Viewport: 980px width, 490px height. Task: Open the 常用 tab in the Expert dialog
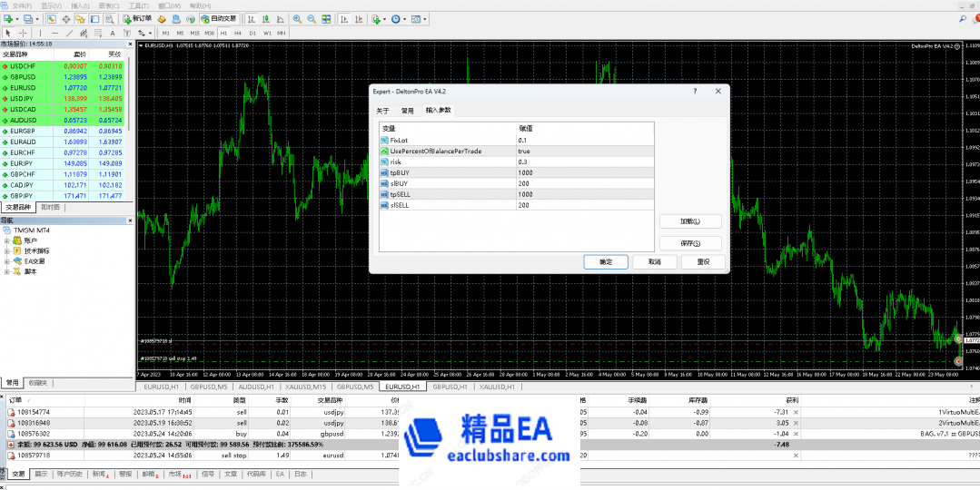tap(408, 111)
